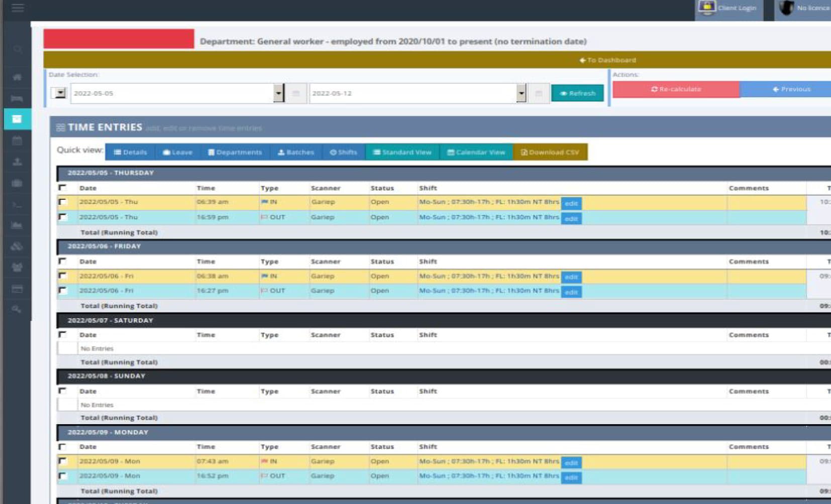Image resolution: width=831 pixels, height=504 pixels.
Task: Open the small dropdown left of start date
Action: tap(60, 93)
